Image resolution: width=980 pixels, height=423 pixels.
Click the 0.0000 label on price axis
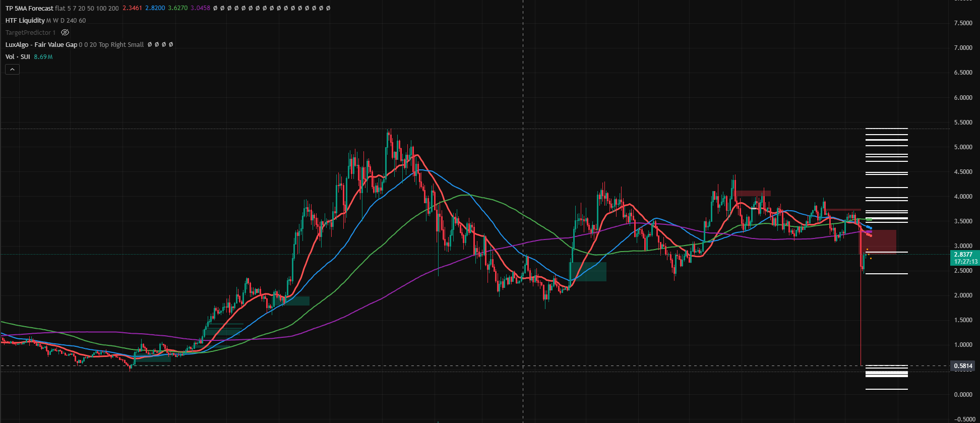tap(963, 395)
